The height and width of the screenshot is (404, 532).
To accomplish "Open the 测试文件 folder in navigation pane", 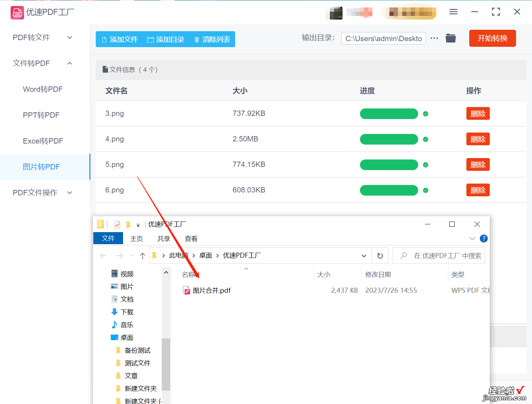I will pyautogui.click(x=133, y=363).
